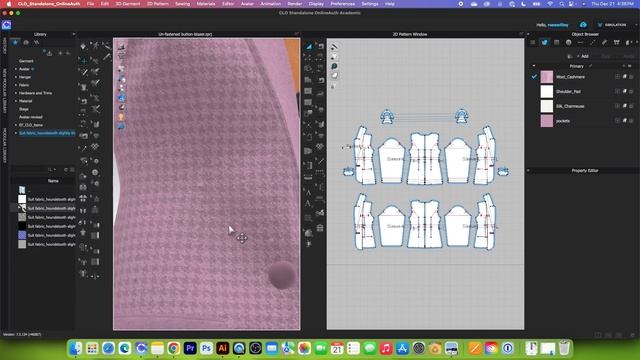Toggle pockets assign-to-pattern icon
Viewport: 640px width, 360px height.
[x=624, y=121]
